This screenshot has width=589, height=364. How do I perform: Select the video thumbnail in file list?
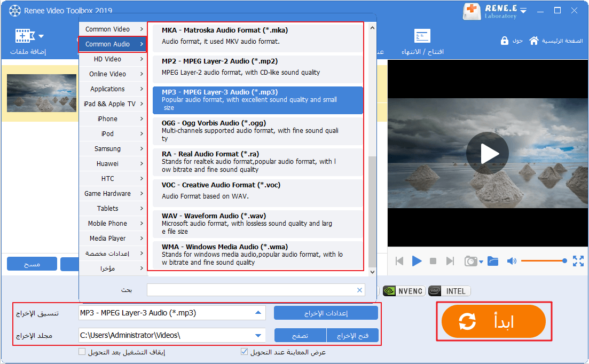point(41,93)
